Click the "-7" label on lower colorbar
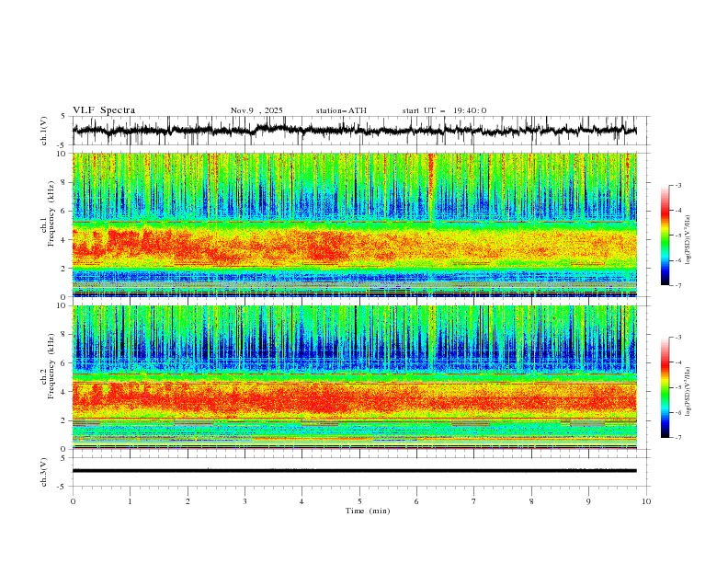 pyautogui.click(x=678, y=438)
